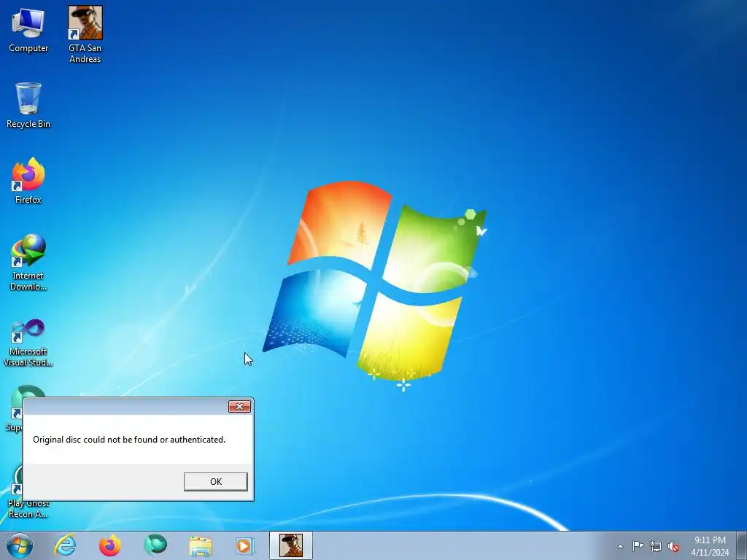Open the muted volume tray icon
Screen dimensions: 747x560
tap(673, 546)
